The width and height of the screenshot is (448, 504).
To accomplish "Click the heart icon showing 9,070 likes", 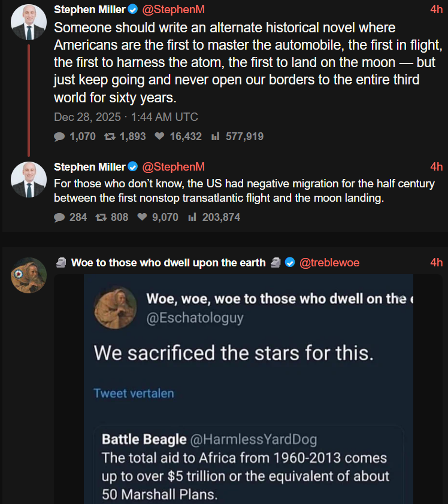I will point(142,217).
